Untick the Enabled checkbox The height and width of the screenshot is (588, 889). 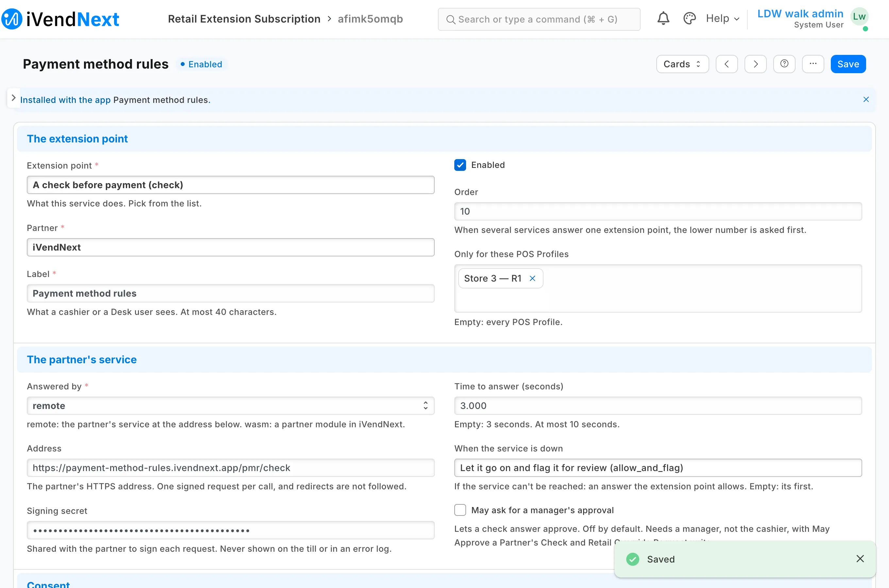(x=460, y=165)
